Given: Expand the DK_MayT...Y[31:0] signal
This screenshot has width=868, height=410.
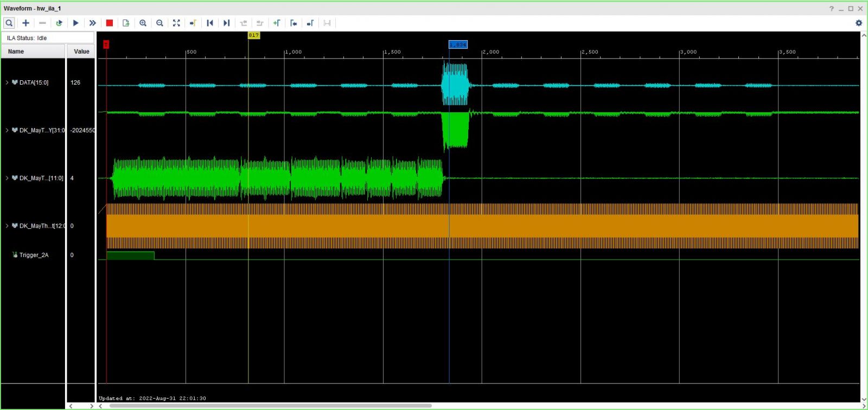Looking at the screenshot, I should click(7, 130).
